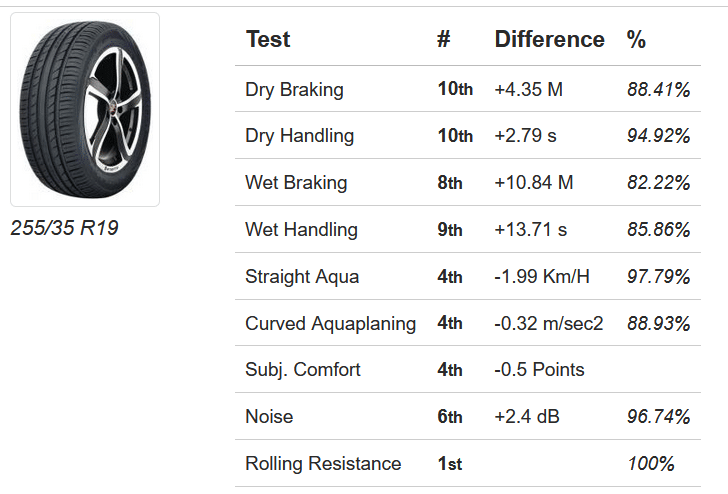Select the Curved Aquaplaning test name
This screenshot has width=728, height=494.
click(x=330, y=323)
